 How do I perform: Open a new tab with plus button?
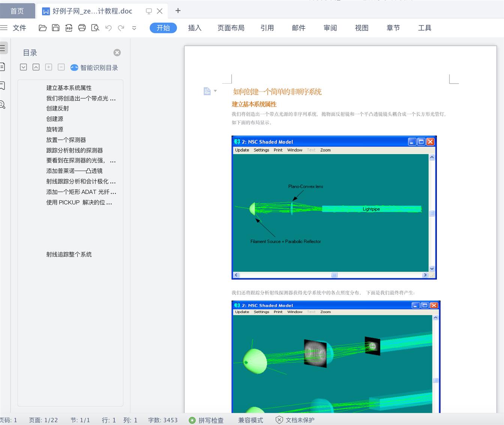(178, 11)
